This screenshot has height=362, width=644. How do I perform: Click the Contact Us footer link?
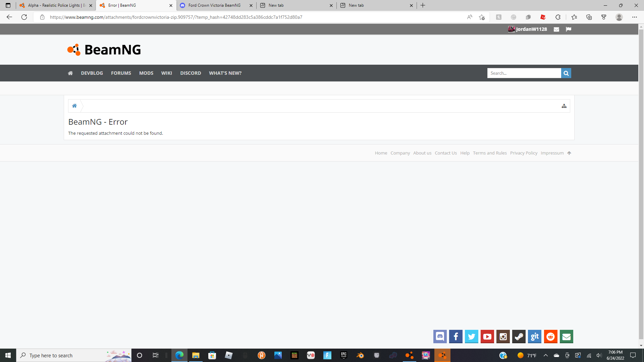tap(446, 153)
